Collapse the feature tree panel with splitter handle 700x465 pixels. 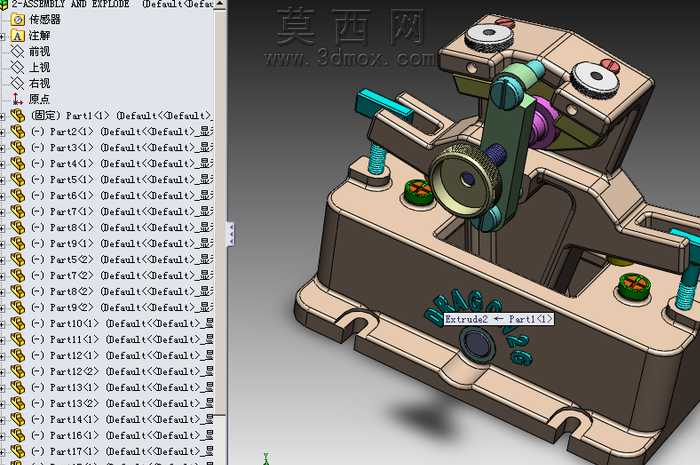pyautogui.click(x=230, y=233)
